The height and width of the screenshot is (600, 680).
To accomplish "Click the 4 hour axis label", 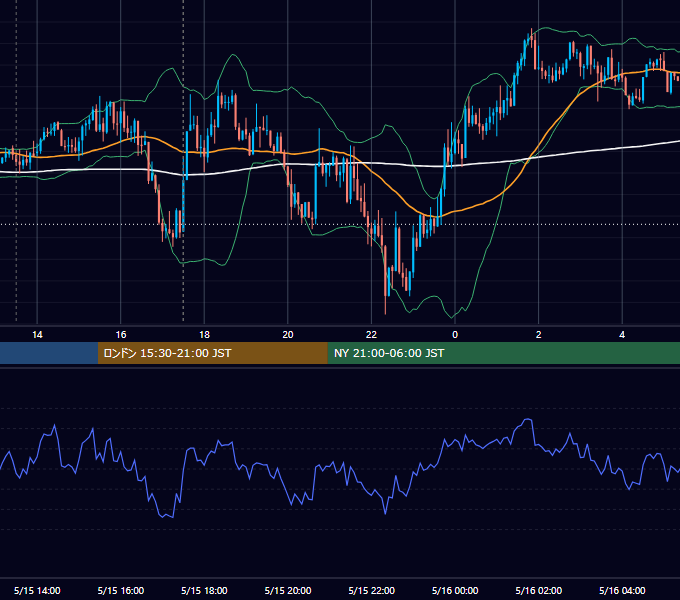I will click(622, 335).
